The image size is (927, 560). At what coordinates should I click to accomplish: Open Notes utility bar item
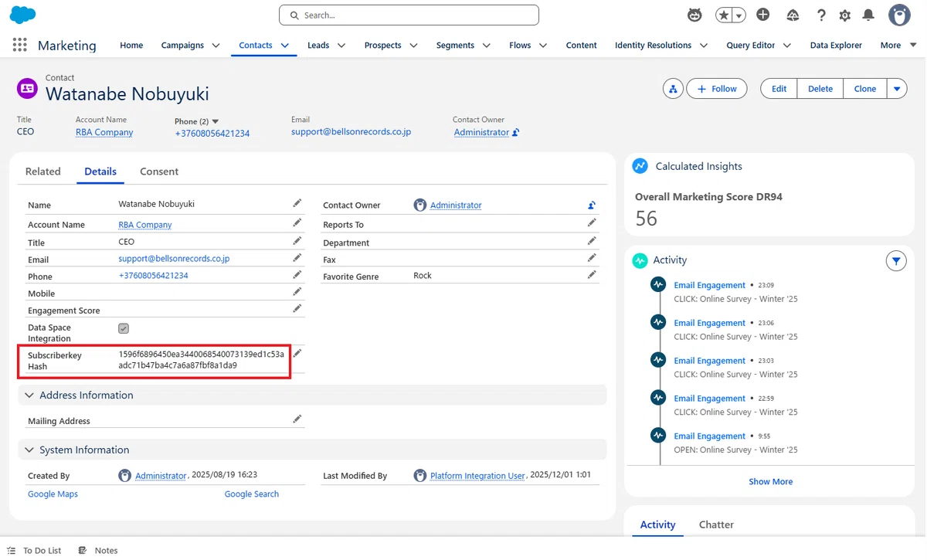(98, 551)
